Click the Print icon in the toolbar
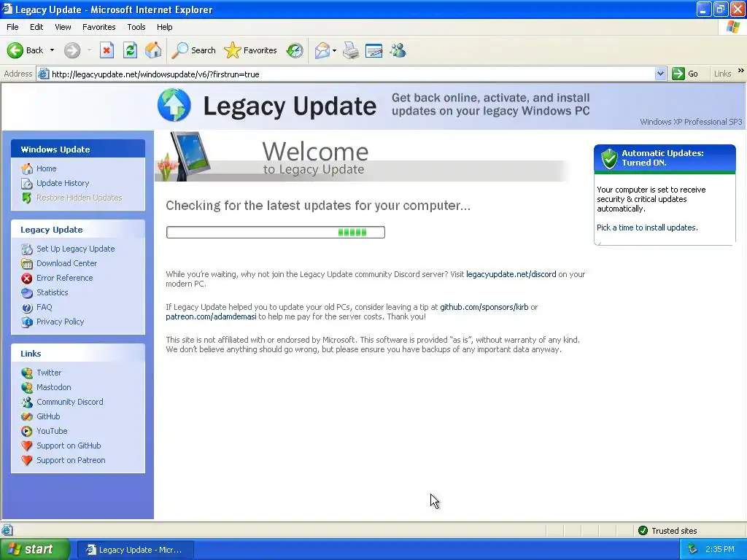Viewport: 747px width, 560px height. coord(351,50)
